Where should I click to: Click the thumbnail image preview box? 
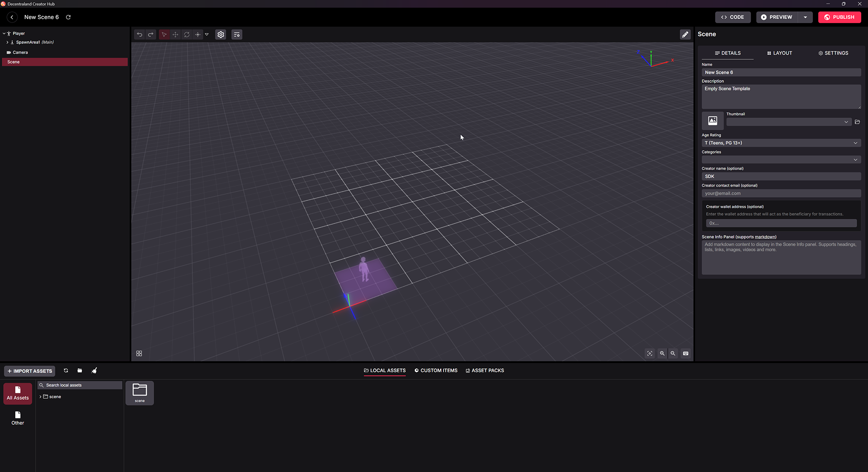click(712, 121)
